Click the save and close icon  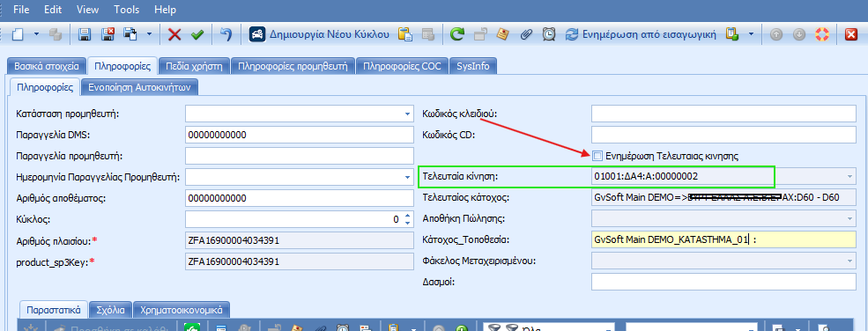tap(108, 34)
